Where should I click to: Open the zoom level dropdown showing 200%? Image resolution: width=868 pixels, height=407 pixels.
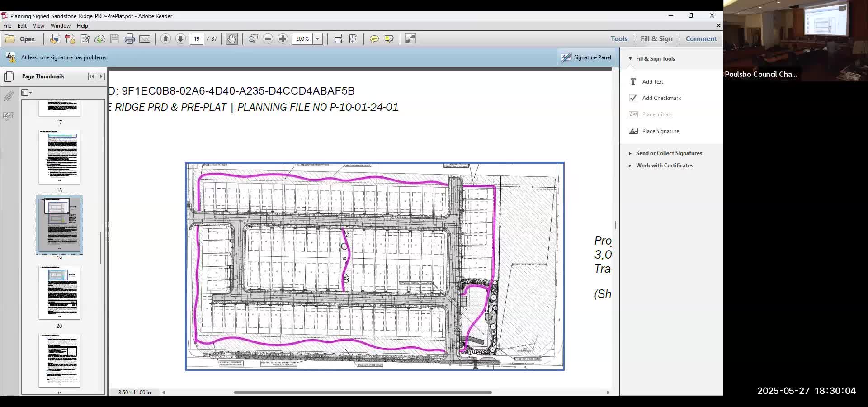click(x=319, y=39)
